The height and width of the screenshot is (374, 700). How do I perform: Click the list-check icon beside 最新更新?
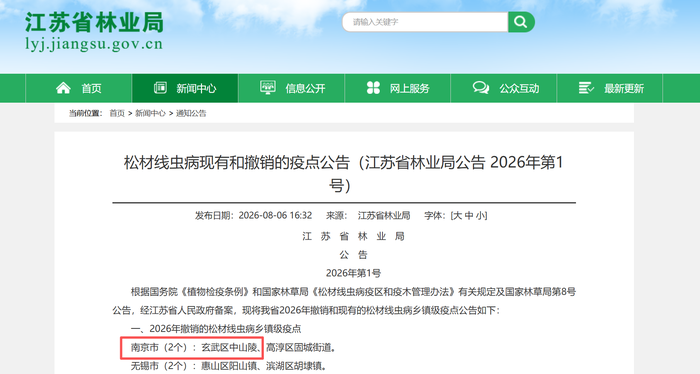(586, 88)
